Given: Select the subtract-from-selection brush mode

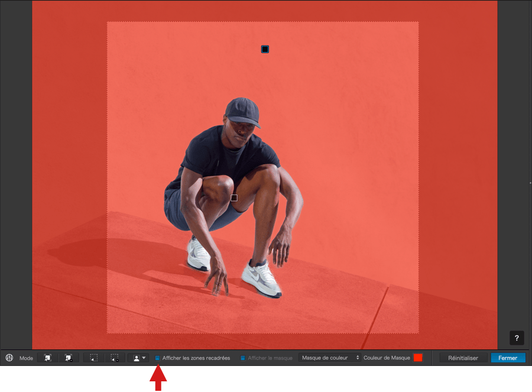Looking at the screenshot, I should tap(69, 358).
